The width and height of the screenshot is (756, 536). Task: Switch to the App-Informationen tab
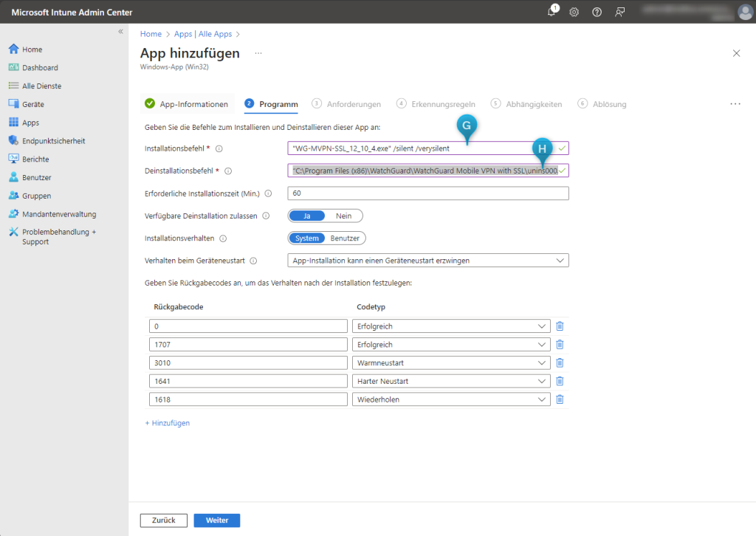[x=188, y=103]
